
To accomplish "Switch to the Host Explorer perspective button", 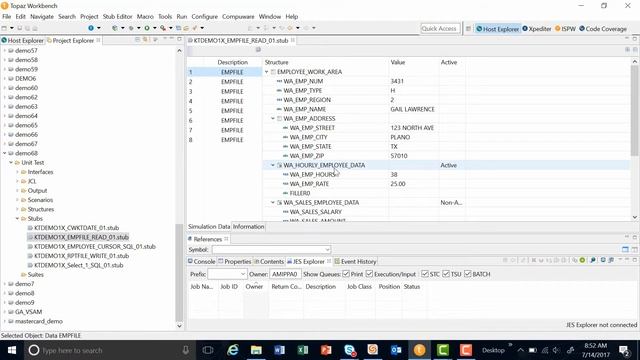I will (498, 29).
